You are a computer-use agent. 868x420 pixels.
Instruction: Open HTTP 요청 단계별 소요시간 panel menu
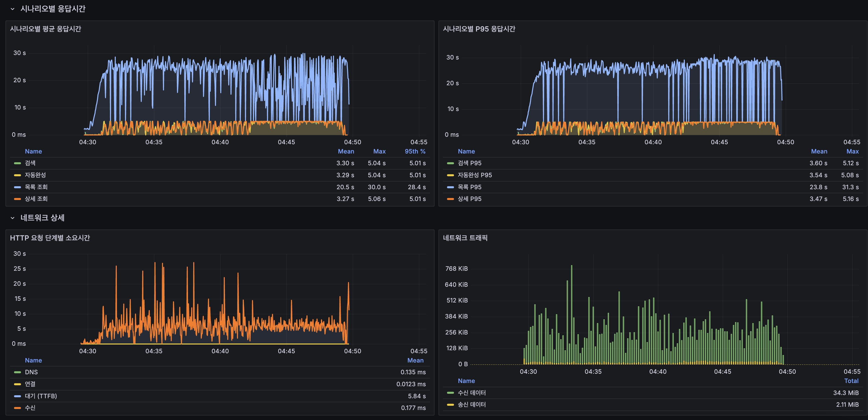[50, 238]
